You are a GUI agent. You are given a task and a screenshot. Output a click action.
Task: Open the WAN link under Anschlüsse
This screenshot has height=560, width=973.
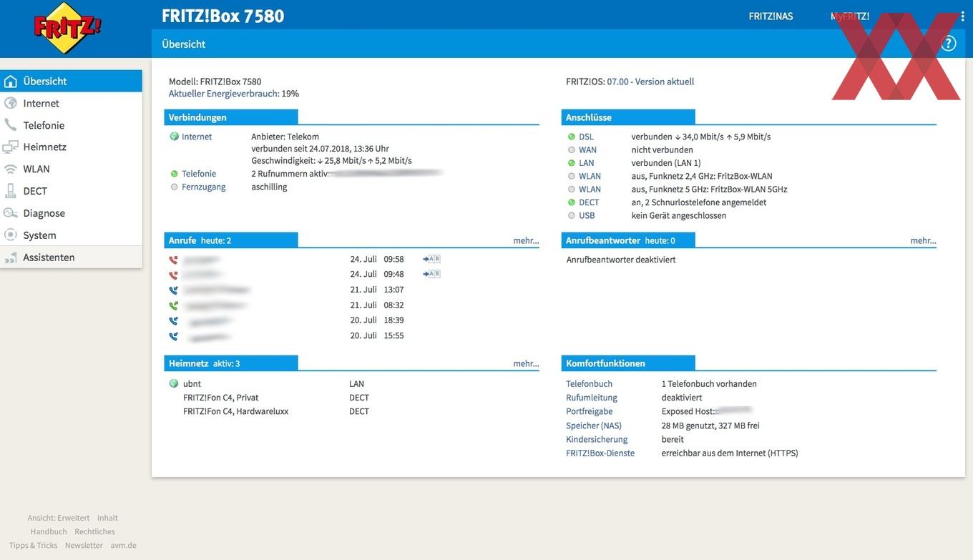(587, 149)
